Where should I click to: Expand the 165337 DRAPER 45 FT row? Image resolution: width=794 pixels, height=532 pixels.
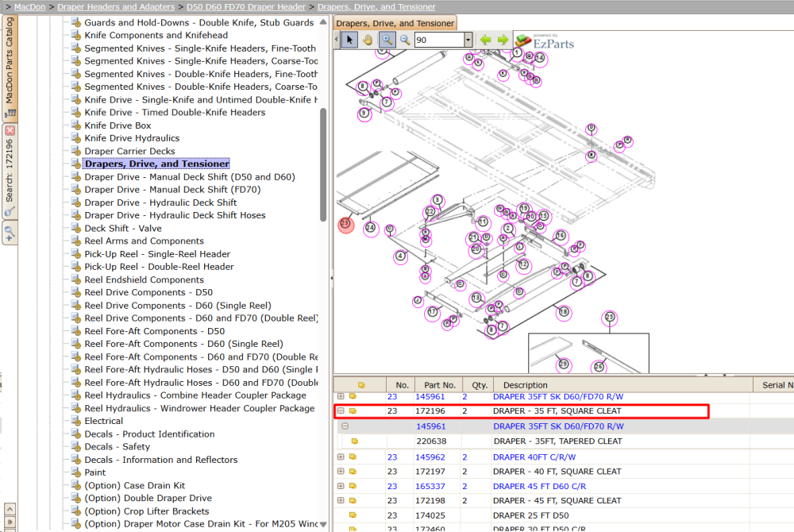pyautogui.click(x=341, y=486)
